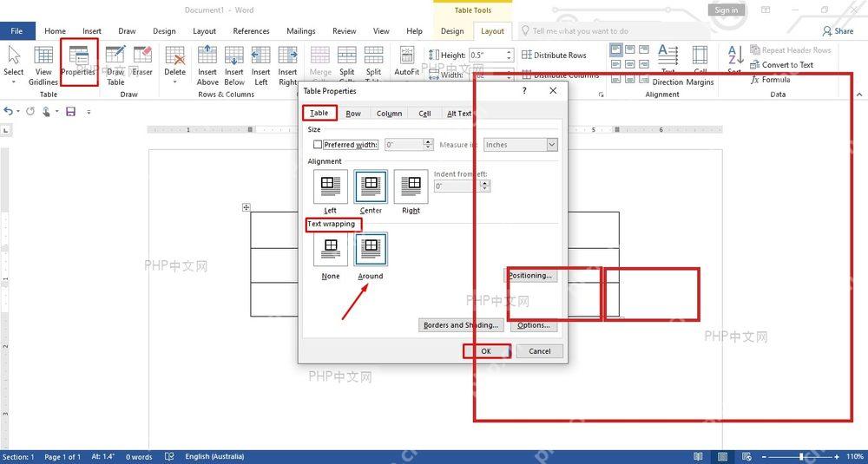Set text wrapping to Around
Screen dimensions: 868x464
click(x=371, y=250)
